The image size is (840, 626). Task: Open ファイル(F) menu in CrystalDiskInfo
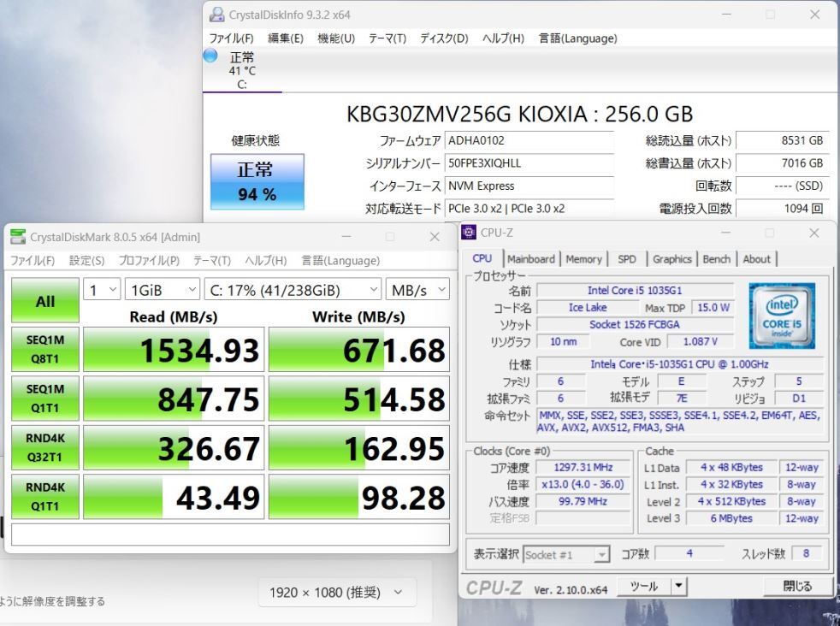pos(231,38)
